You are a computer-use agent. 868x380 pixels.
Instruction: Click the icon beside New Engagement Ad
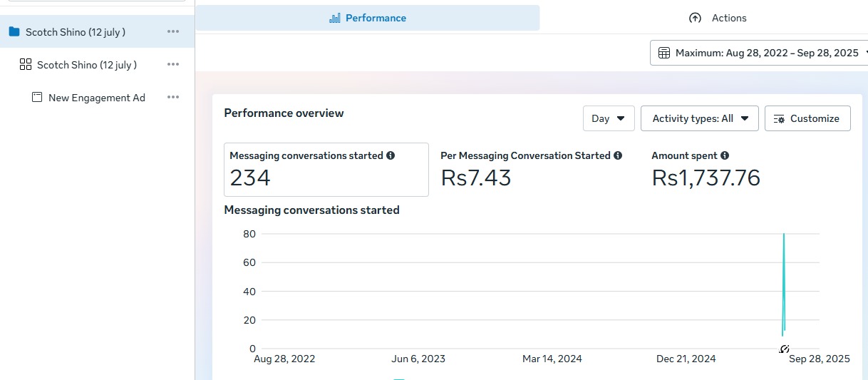pyautogui.click(x=37, y=98)
